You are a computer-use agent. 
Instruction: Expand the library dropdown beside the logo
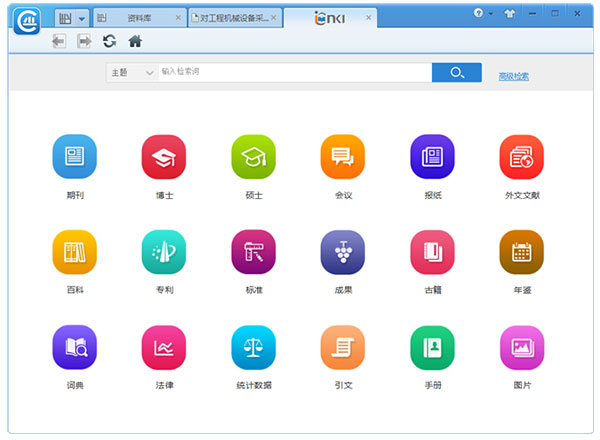[x=82, y=18]
